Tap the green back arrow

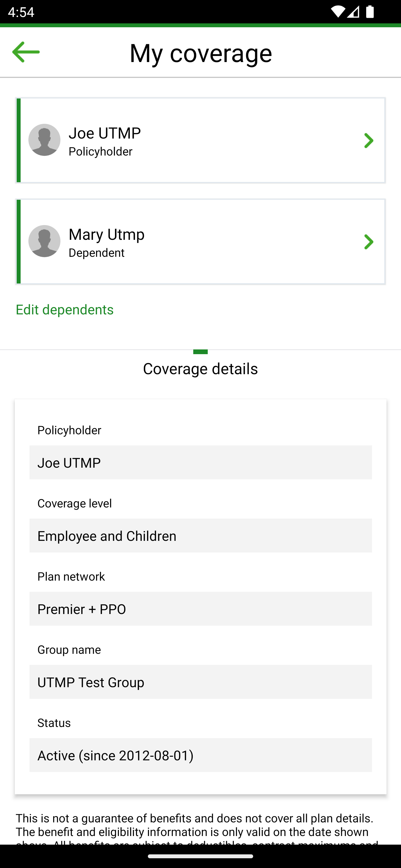click(26, 52)
